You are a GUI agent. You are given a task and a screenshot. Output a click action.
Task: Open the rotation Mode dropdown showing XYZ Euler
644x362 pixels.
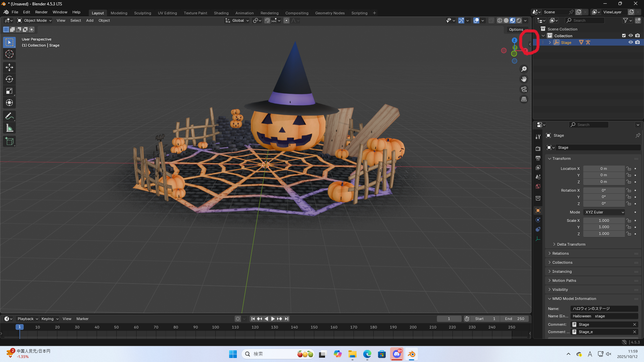point(604,212)
